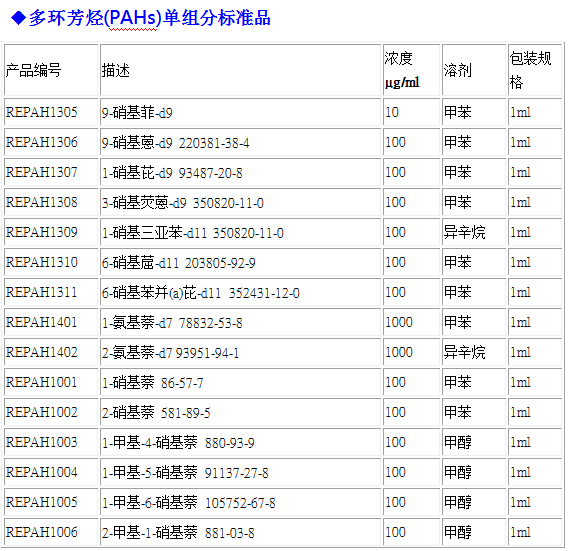Screen dimensions: 569x551
Task: Select the 6-硝基䓛-d11 203805-92-9 cell
Action: 241,262
